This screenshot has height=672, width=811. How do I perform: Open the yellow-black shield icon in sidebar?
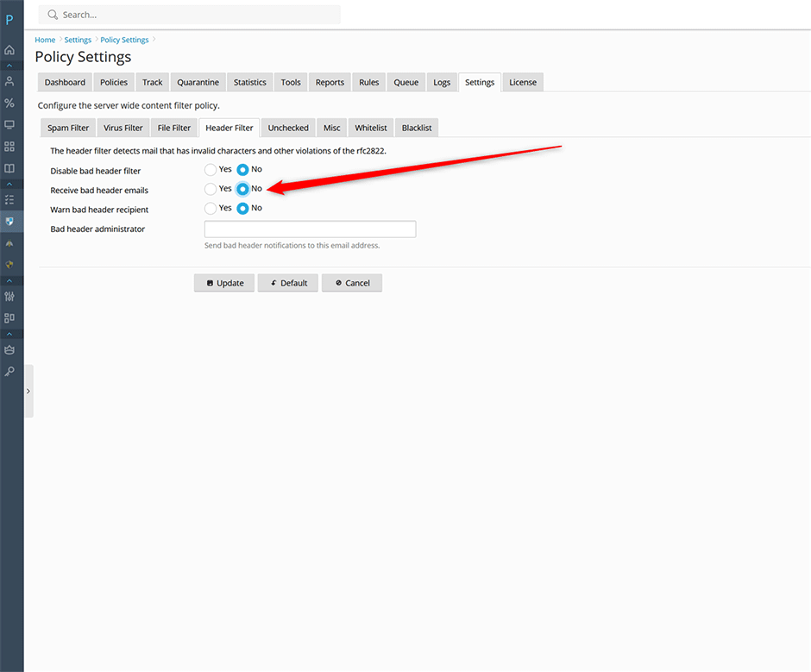(9, 264)
